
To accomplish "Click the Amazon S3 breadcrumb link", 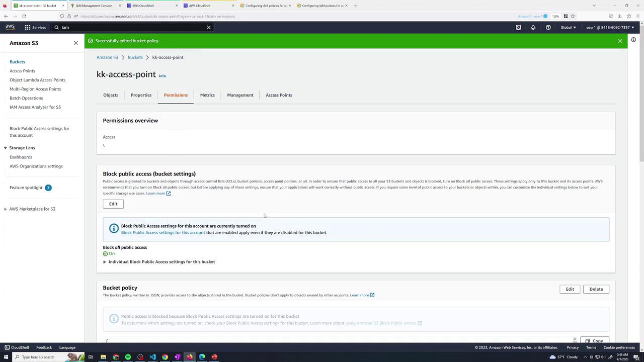I will [107, 57].
